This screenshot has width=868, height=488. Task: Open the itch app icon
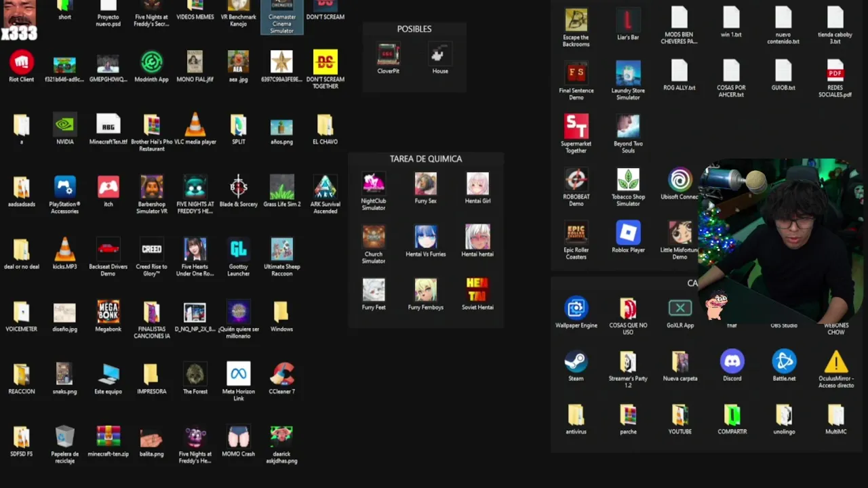(x=108, y=188)
